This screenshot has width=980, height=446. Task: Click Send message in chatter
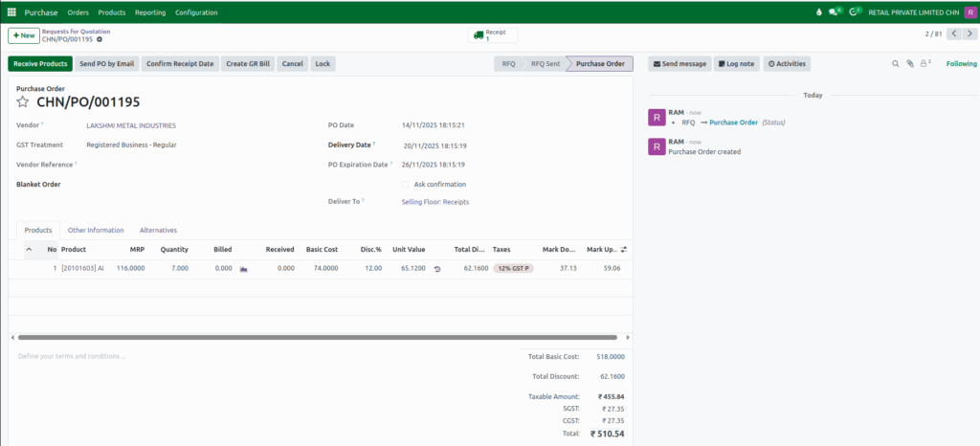679,64
